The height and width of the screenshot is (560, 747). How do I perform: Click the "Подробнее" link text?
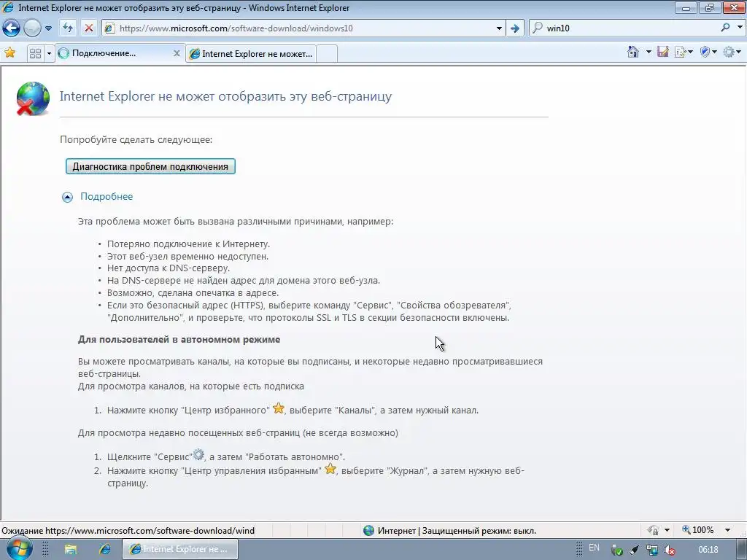point(107,197)
